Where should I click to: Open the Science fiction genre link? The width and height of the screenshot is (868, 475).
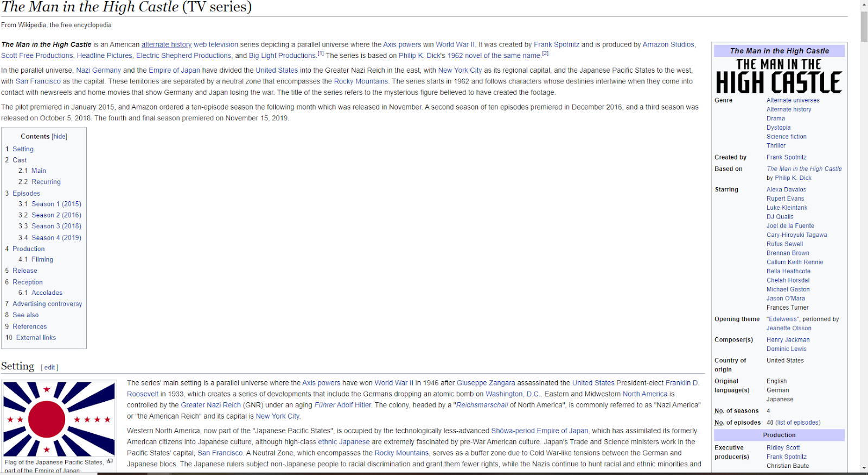coord(786,137)
